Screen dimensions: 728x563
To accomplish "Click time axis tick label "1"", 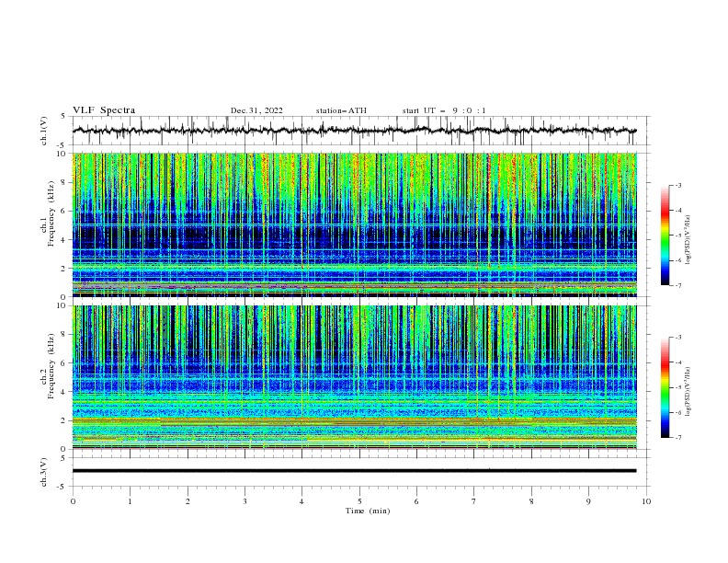I will point(130,501).
